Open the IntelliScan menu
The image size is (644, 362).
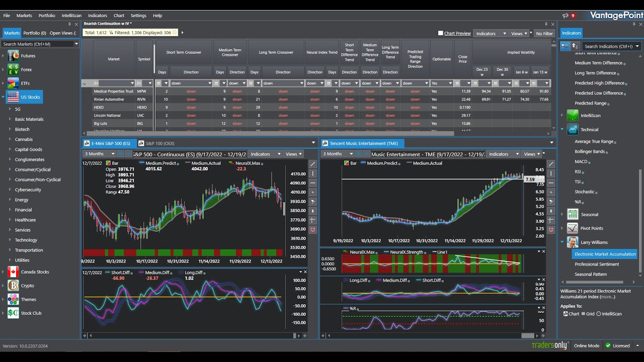click(x=71, y=16)
